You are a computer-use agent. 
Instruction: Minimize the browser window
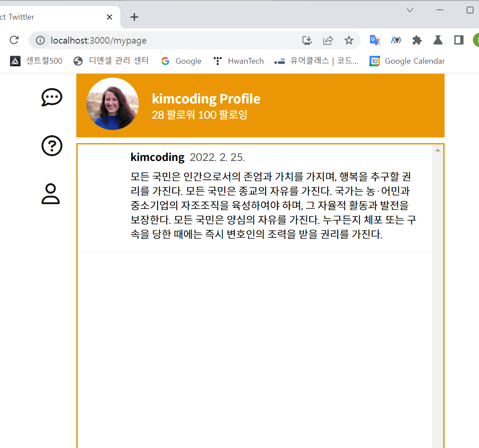[x=440, y=10]
